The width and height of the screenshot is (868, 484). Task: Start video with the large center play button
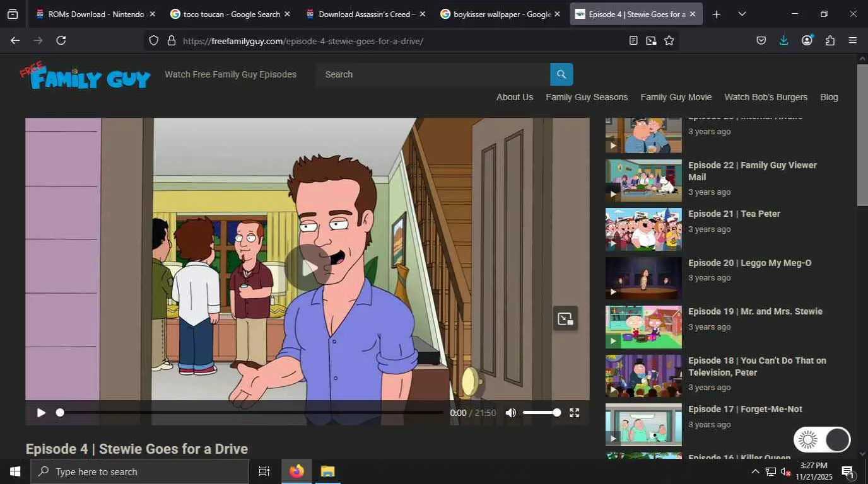(x=308, y=268)
